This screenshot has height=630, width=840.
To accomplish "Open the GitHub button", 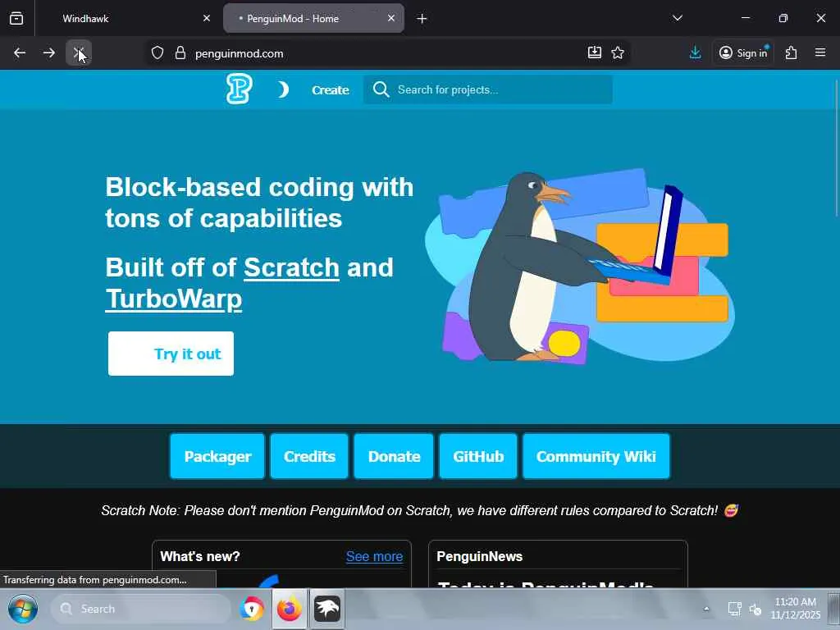I will click(478, 456).
